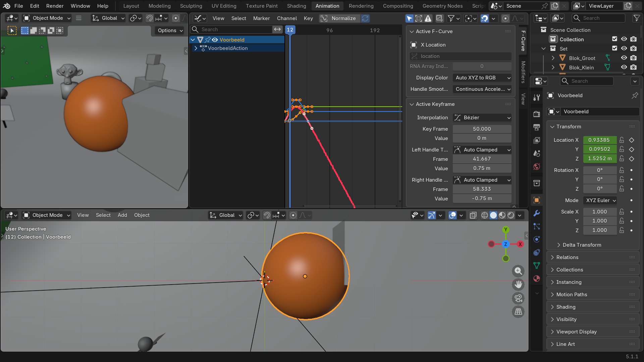
Task: Hide Blok_Groot with the eye icon
Action: tap(624, 58)
